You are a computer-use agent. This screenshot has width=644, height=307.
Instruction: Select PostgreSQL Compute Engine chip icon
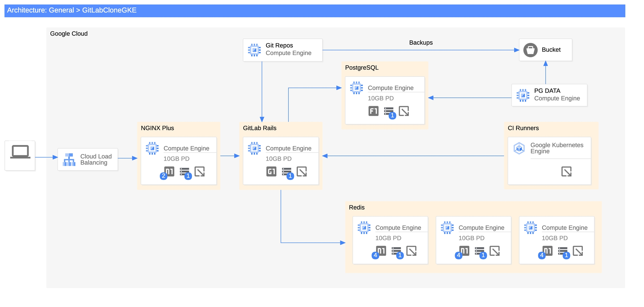[x=356, y=88]
